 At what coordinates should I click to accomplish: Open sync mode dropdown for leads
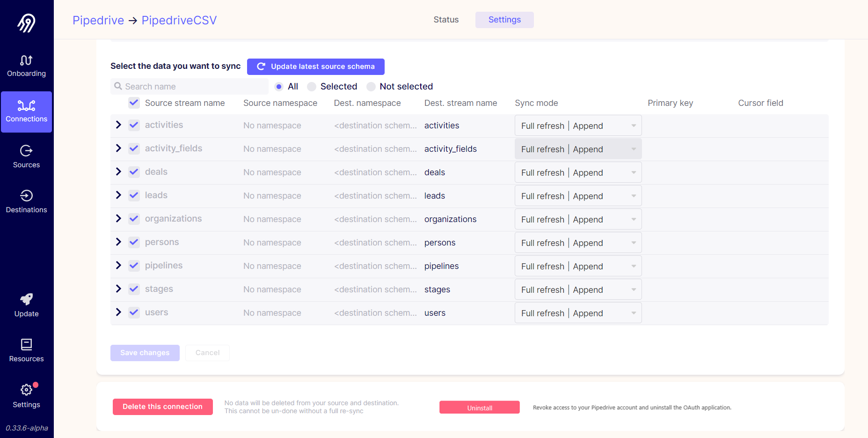578,196
